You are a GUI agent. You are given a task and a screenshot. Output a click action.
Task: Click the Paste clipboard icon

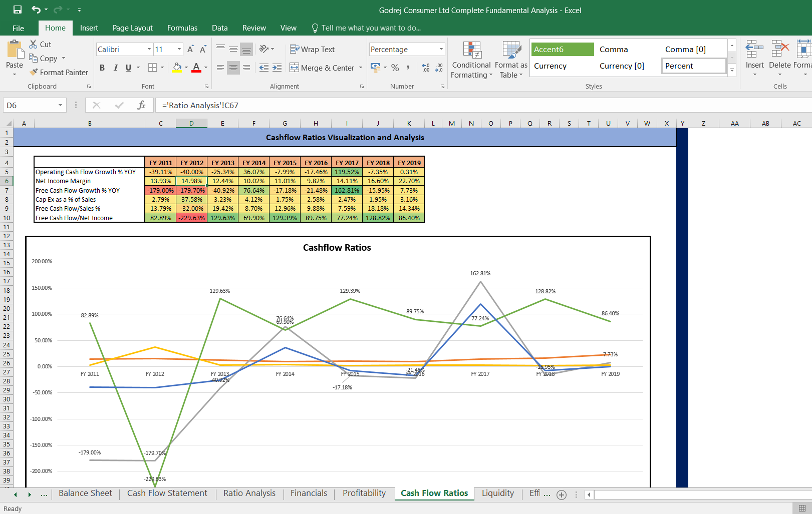click(15, 50)
